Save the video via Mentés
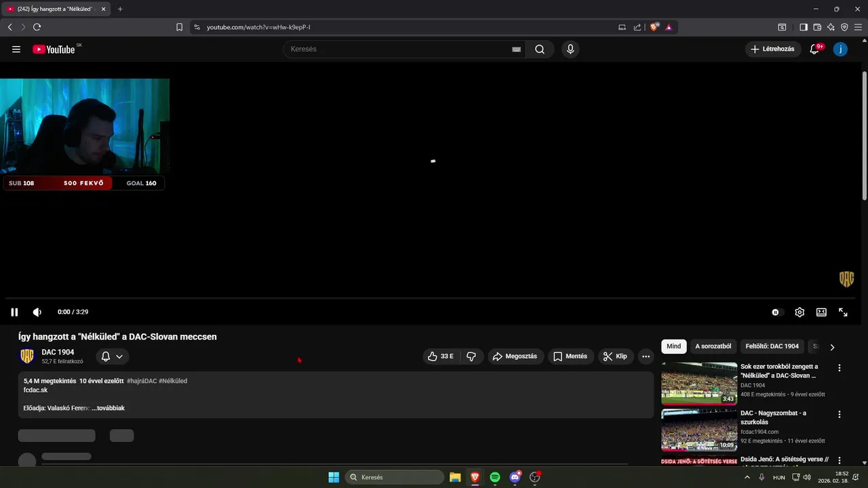Screen dimensions: 868x488 pyautogui.click(x=570, y=357)
